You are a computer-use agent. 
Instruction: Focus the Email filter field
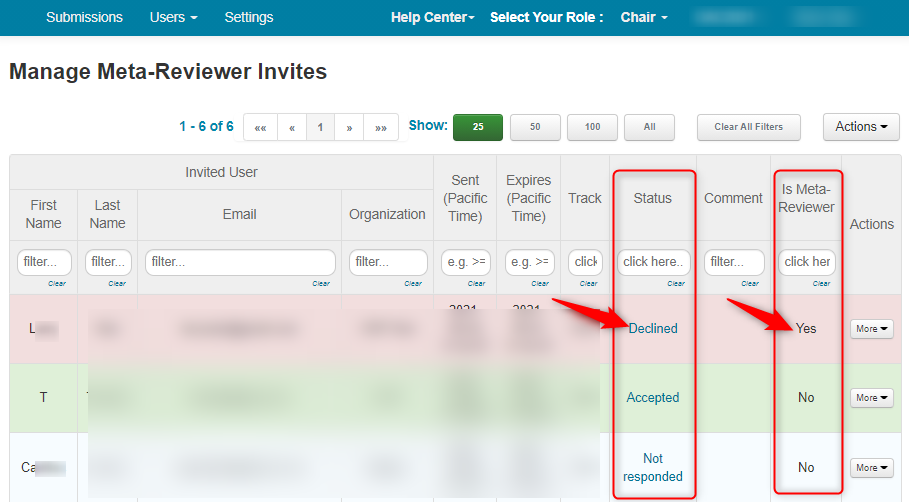[x=240, y=262]
